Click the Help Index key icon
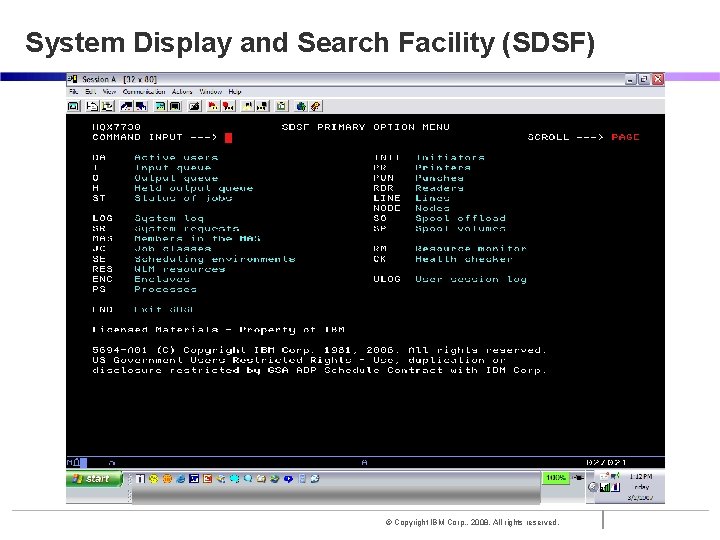The image size is (720, 540). point(316,106)
